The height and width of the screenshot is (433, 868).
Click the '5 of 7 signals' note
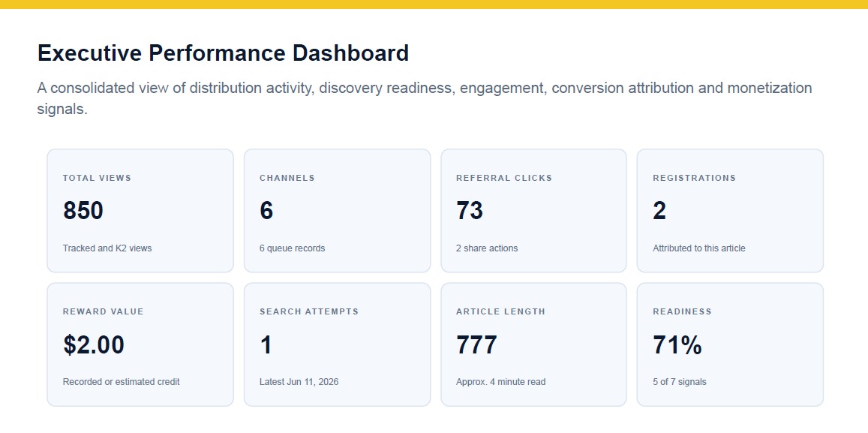679,381
